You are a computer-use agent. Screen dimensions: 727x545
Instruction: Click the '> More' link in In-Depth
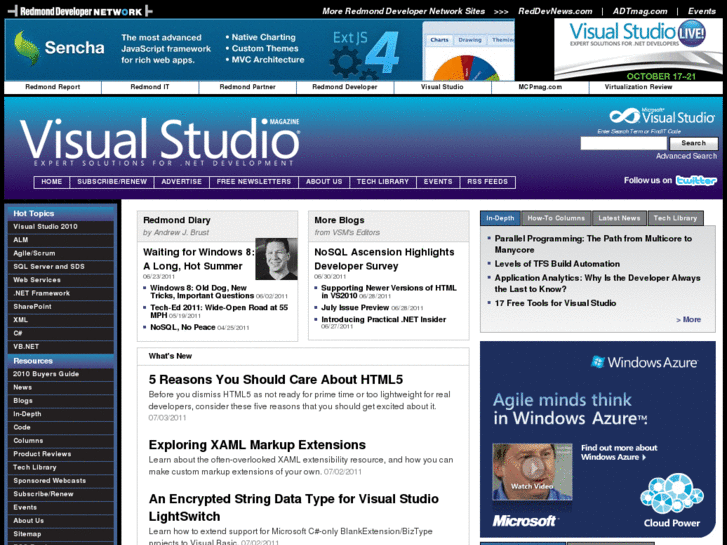689,320
